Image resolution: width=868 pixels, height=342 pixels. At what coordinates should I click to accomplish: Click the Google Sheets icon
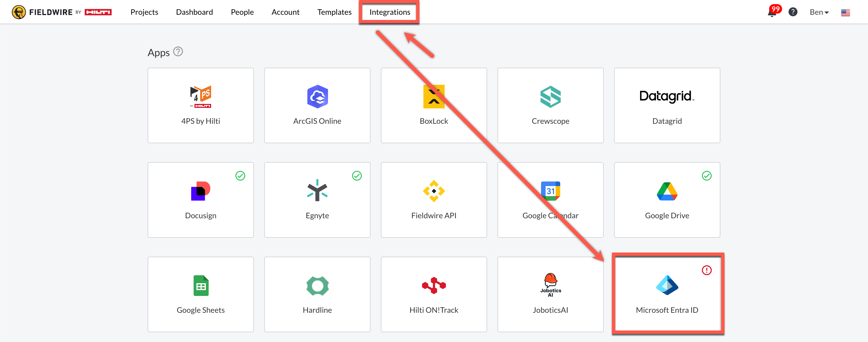point(201,286)
